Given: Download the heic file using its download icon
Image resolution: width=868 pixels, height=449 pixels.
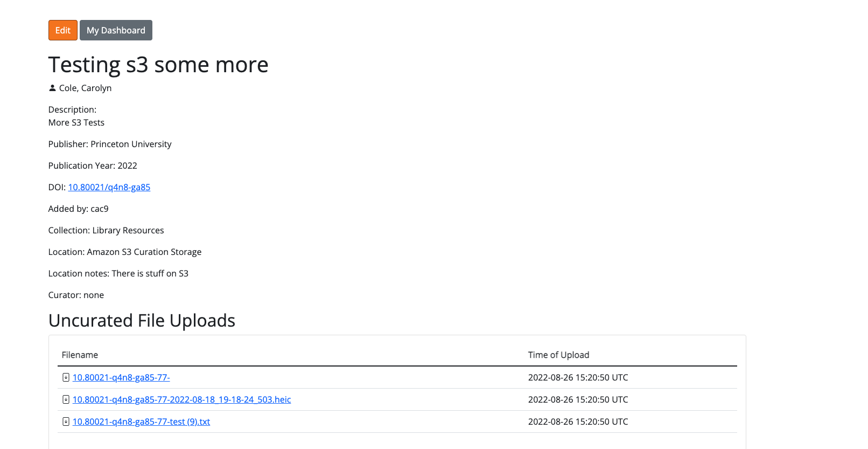Looking at the screenshot, I should pyautogui.click(x=66, y=399).
